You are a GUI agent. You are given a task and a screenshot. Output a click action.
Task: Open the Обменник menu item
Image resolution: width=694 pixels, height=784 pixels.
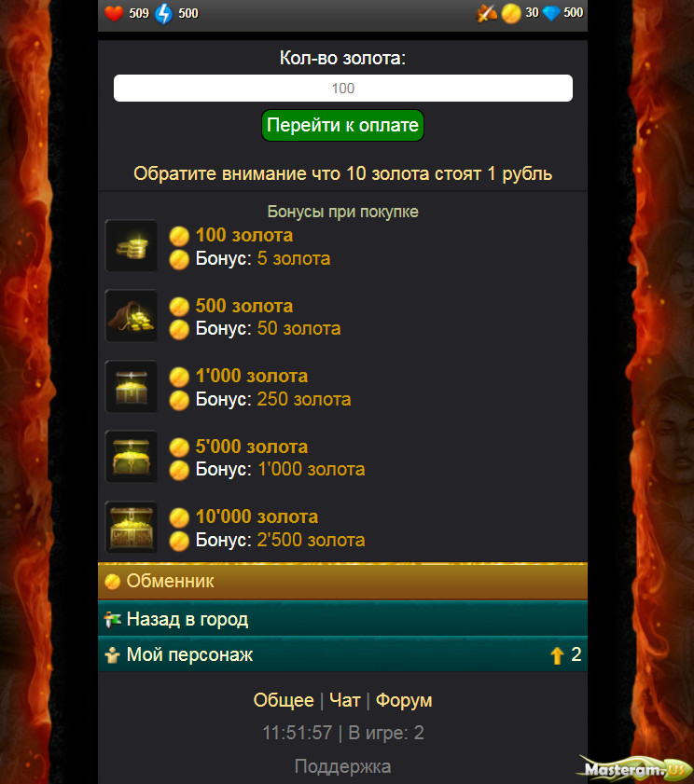[x=342, y=581]
